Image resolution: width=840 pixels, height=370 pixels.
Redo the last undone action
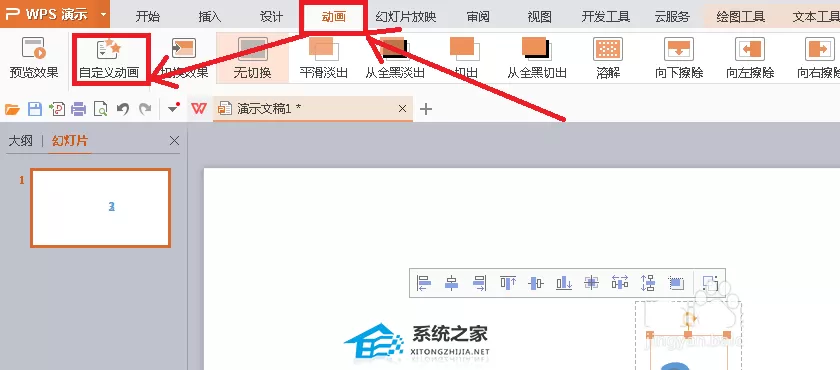pyautogui.click(x=145, y=109)
